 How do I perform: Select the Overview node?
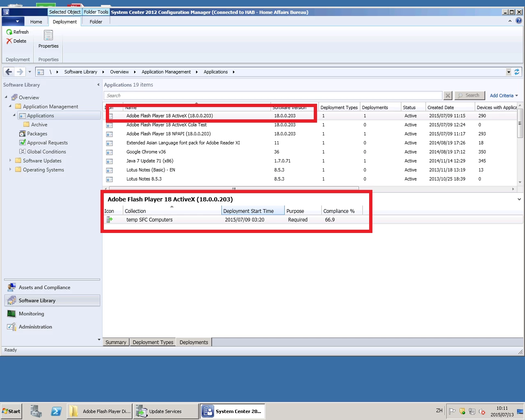tap(29, 98)
